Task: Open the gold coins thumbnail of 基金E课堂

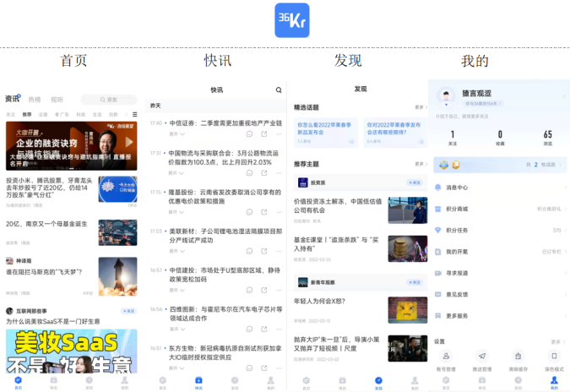Action: tap(408, 248)
